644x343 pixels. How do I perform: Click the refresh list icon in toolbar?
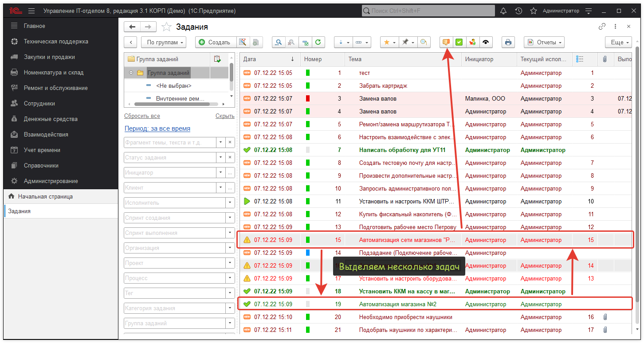(318, 42)
